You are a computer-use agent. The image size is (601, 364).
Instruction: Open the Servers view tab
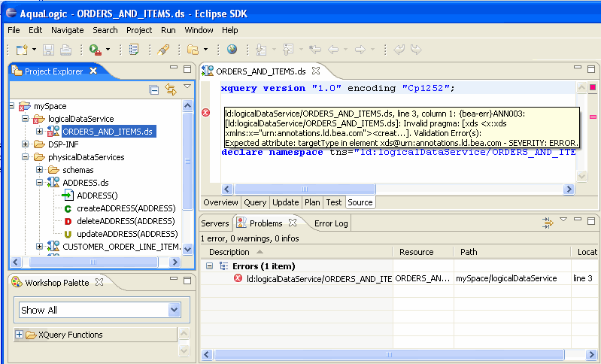214,223
